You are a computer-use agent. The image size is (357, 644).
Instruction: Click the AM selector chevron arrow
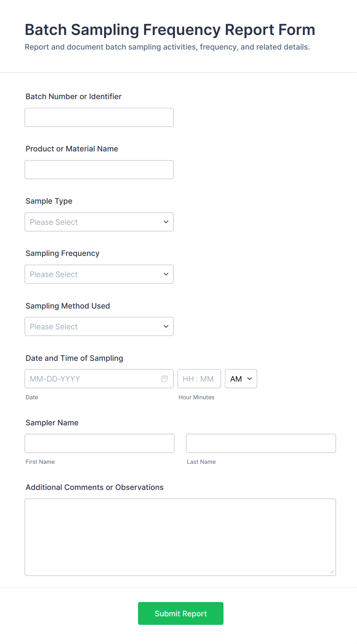(x=249, y=378)
